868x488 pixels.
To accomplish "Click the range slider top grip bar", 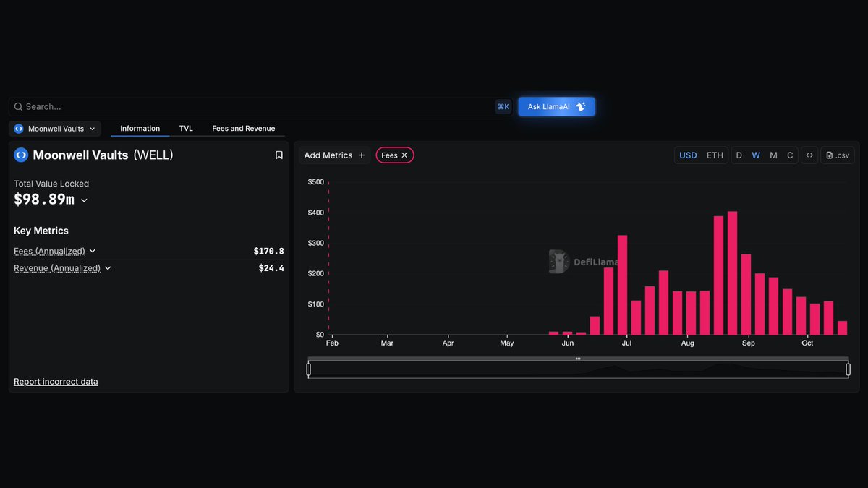I will [578, 359].
